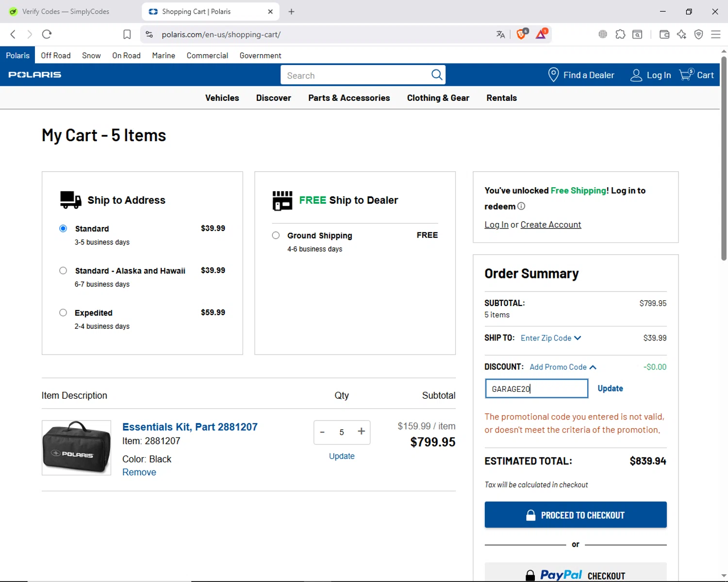Click Update under quantity
The height and width of the screenshot is (582, 728).
342,456
